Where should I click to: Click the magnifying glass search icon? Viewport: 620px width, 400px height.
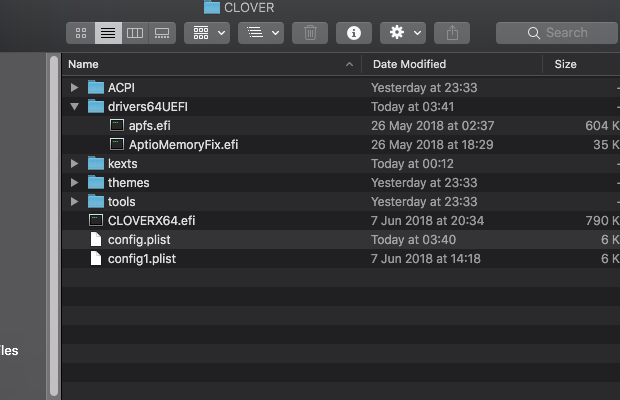tap(534, 33)
